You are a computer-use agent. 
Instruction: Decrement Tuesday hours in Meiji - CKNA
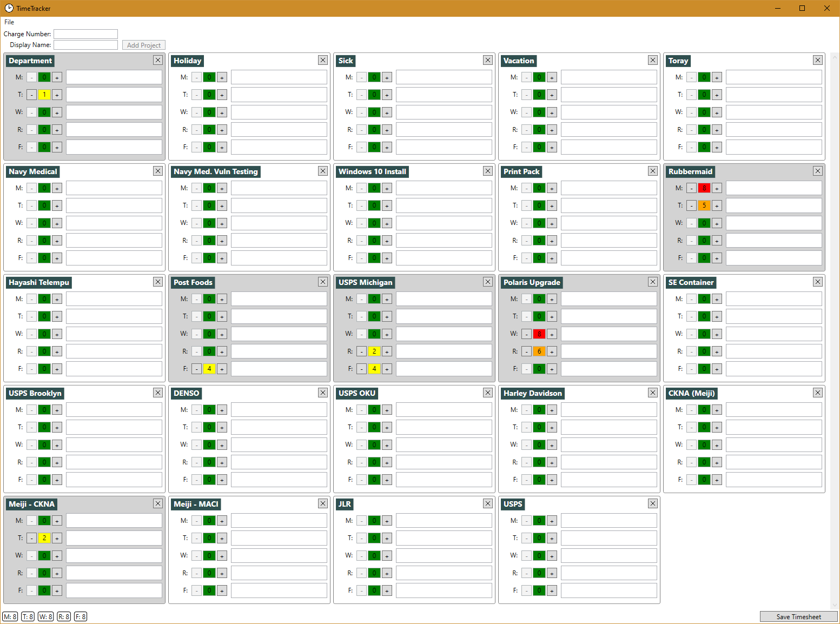point(31,537)
